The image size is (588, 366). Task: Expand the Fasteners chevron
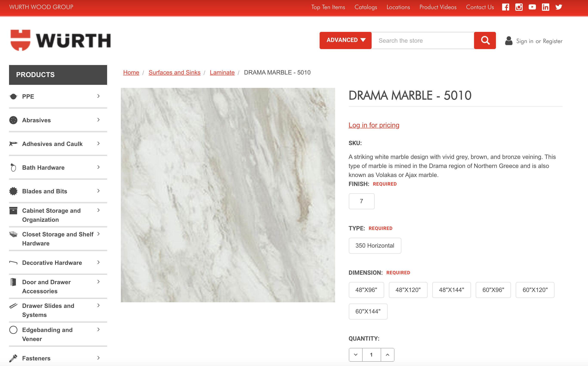99,358
